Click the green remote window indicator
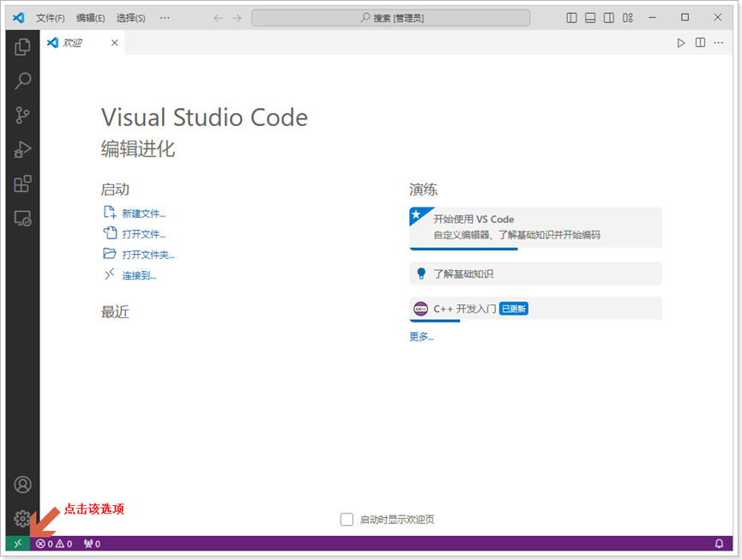 coord(17,544)
